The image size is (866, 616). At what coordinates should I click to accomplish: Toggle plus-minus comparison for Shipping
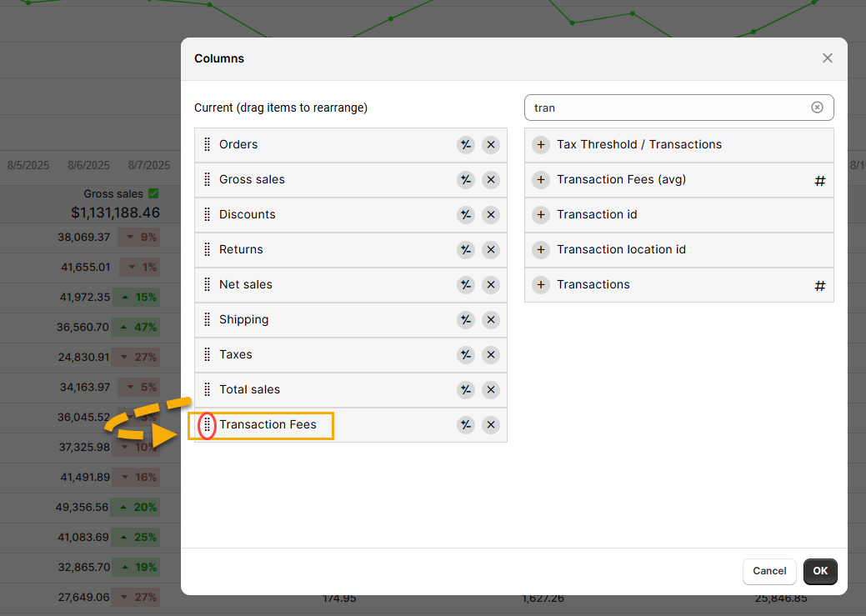(465, 320)
